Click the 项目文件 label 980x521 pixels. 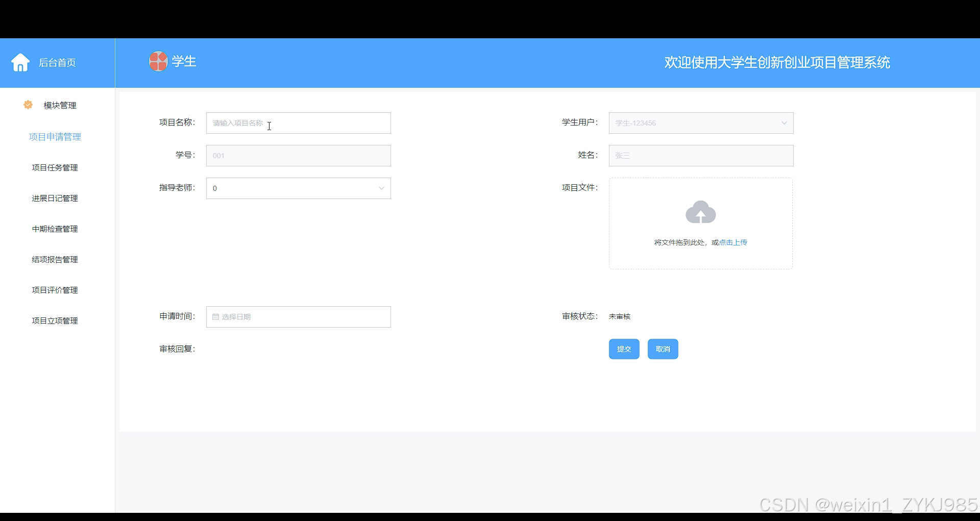[x=580, y=188]
